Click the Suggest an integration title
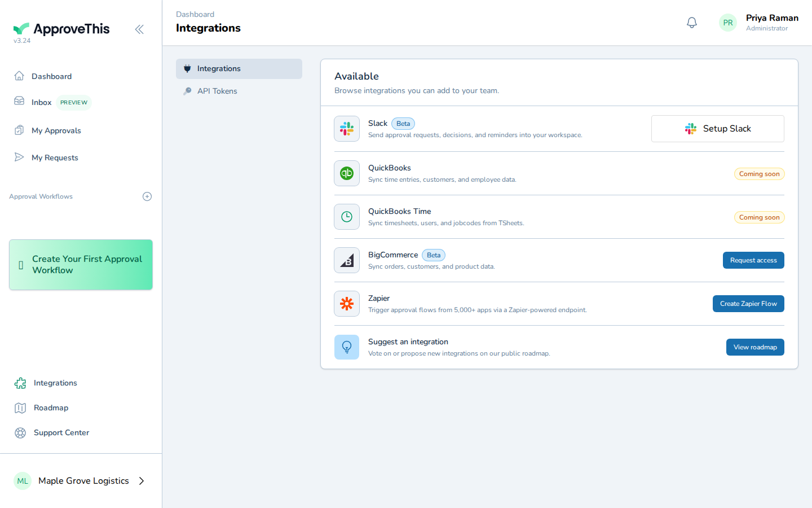Viewport: 812px width, 508px height. [x=408, y=341]
